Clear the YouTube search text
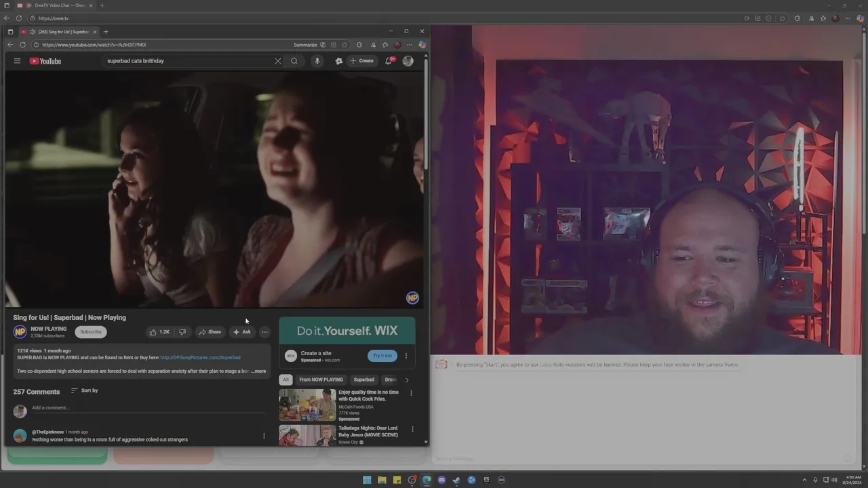Viewport: 868px width, 488px height. point(277,61)
